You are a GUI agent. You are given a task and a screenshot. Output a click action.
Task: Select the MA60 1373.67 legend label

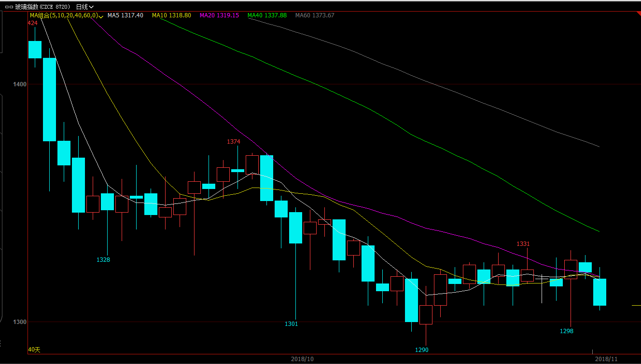pos(315,15)
